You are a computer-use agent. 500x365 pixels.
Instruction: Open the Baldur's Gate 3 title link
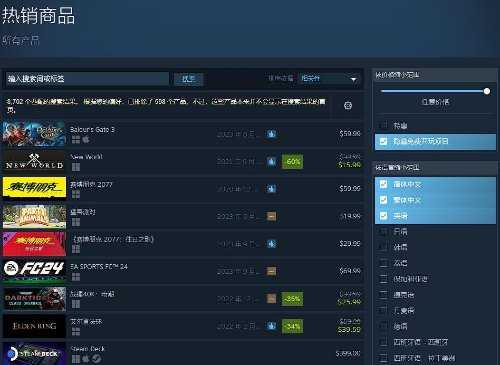tap(92, 129)
